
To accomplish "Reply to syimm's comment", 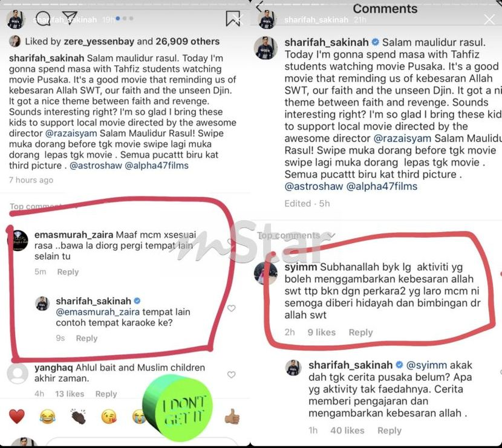I will pos(361,332).
